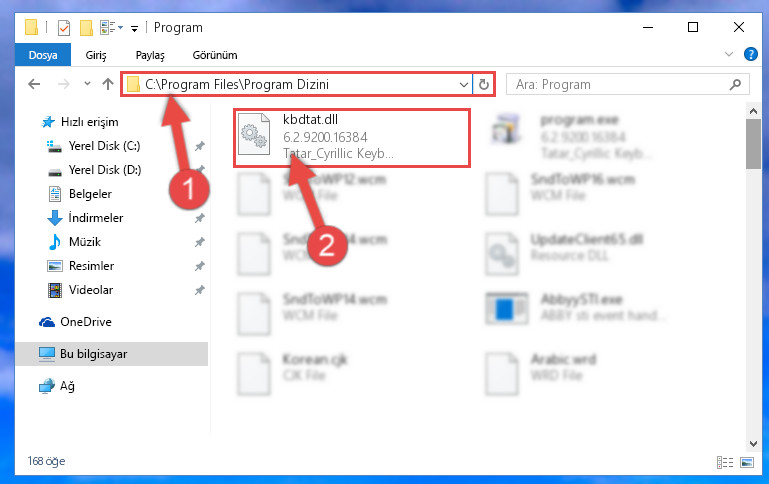Image resolution: width=769 pixels, height=484 pixels.
Task: Click the kbdtat.dll gear file icon
Action: [254, 134]
